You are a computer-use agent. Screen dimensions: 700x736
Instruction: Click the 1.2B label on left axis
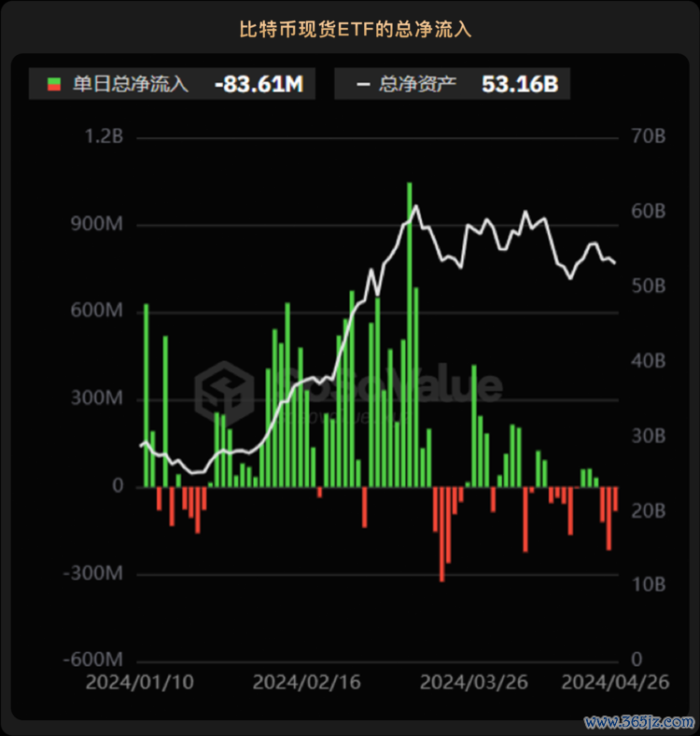click(105, 137)
